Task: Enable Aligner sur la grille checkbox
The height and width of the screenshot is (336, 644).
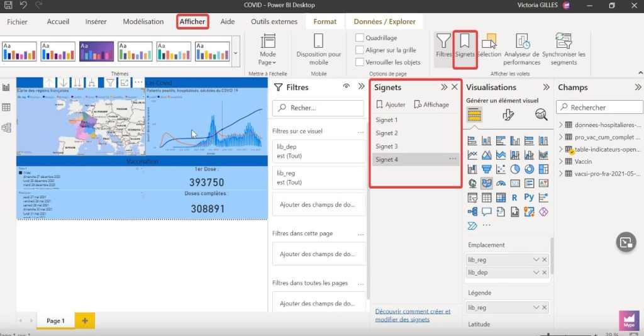Action: pos(359,50)
